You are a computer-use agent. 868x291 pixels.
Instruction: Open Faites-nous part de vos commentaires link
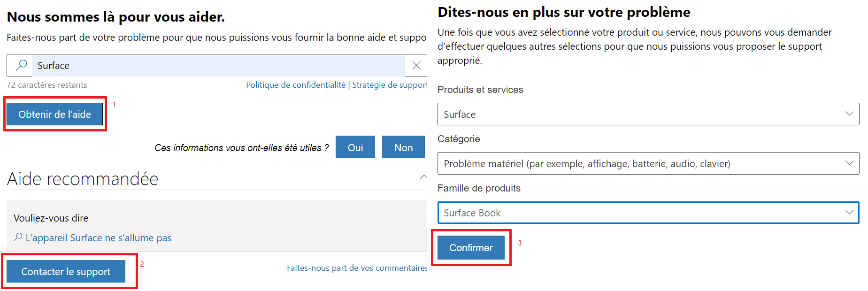click(x=357, y=268)
